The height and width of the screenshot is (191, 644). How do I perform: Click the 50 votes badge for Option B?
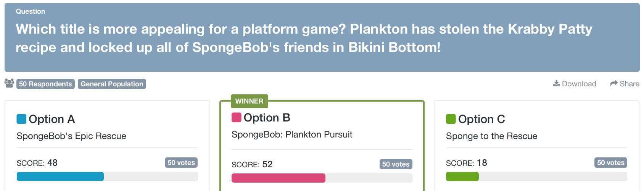[396, 164]
